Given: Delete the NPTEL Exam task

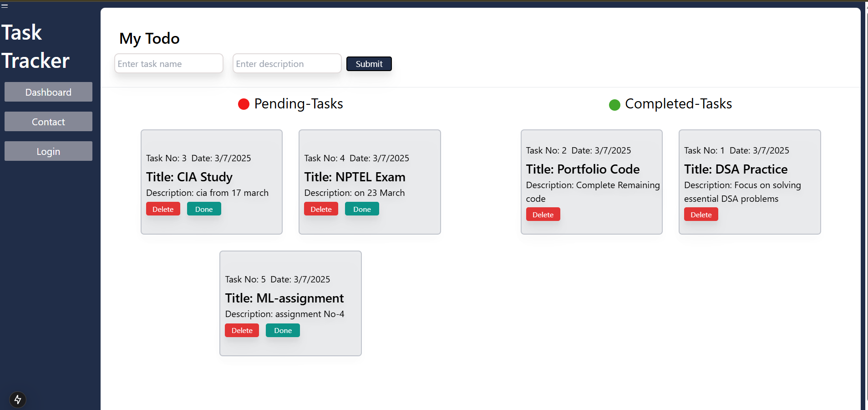Looking at the screenshot, I should click(x=321, y=209).
